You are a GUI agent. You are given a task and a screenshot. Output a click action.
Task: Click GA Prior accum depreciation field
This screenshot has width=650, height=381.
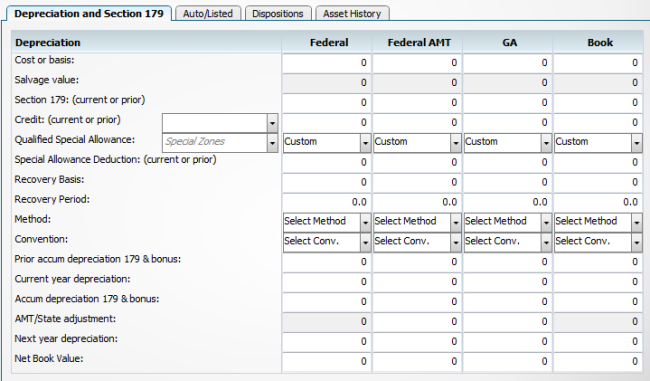pyautogui.click(x=507, y=262)
